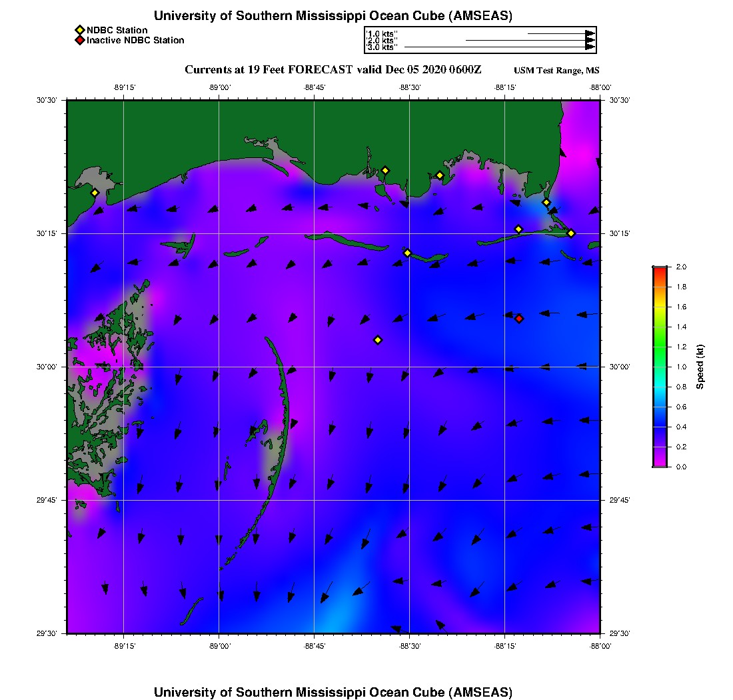This screenshot has height=700, width=733.
Task: Click the 3.0 kts label in arrow legend
Action: pyautogui.click(x=382, y=47)
